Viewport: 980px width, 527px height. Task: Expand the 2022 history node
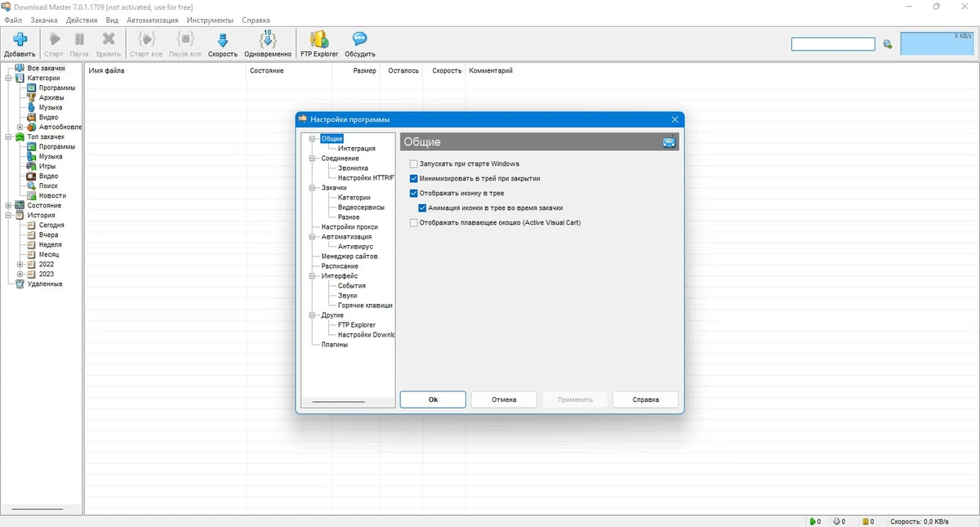click(20, 265)
